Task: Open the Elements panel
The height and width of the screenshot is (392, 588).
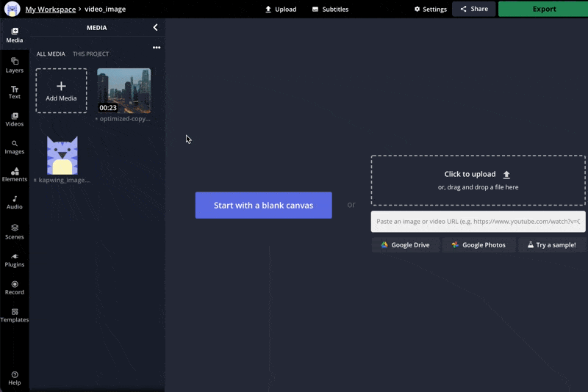Action: pyautogui.click(x=14, y=174)
